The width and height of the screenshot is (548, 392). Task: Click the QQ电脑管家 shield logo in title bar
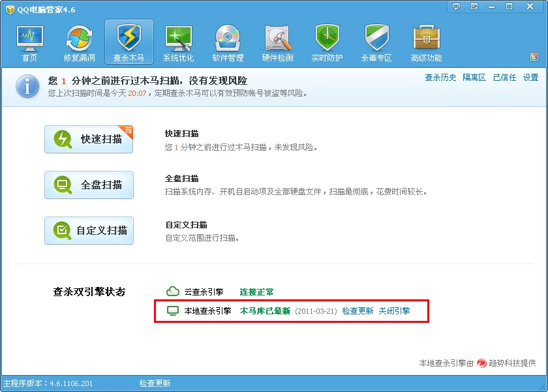pos(10,10)
